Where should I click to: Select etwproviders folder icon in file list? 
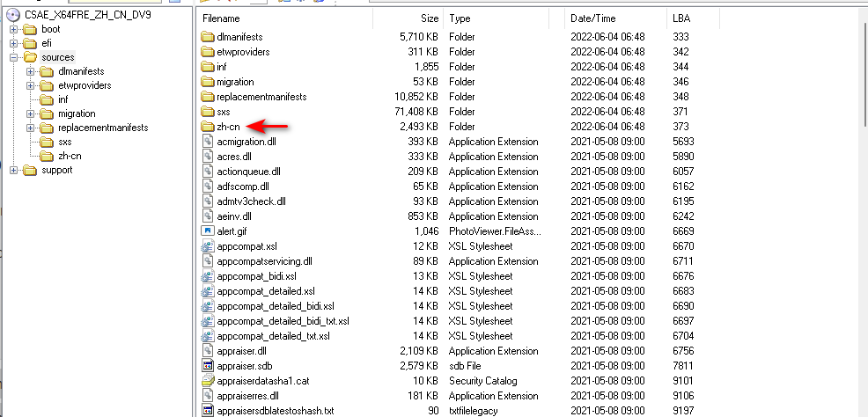208,52
